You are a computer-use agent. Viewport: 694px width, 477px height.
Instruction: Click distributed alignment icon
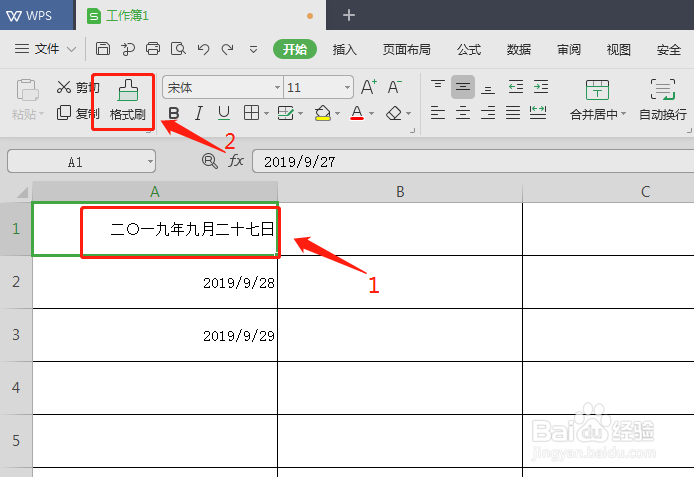(x=538, y=113)
